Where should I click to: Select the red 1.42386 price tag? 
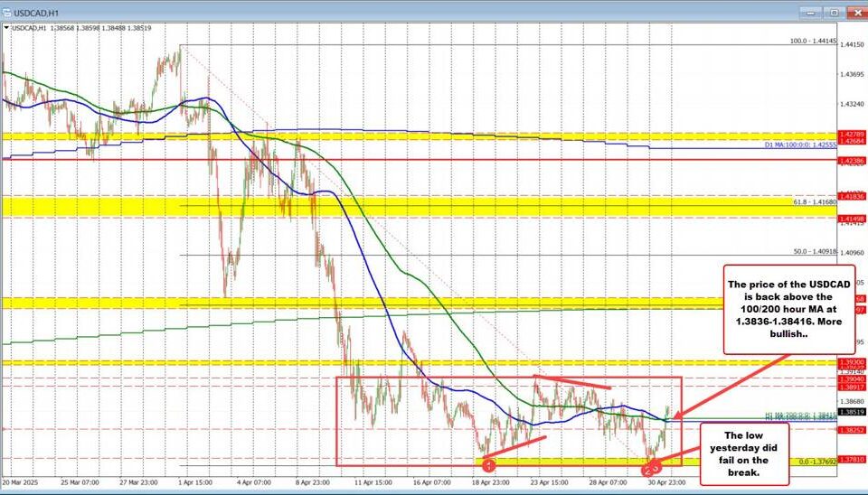point(853,161)
